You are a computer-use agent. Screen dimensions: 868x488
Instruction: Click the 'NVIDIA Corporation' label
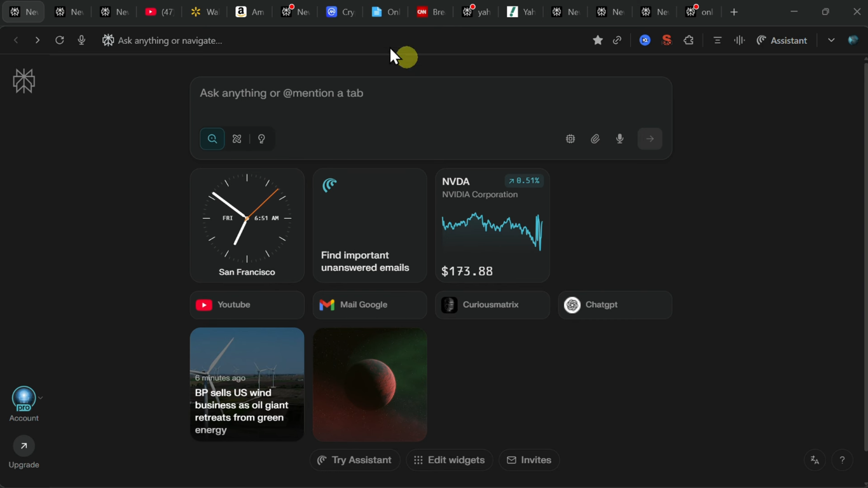click(480, 195)
